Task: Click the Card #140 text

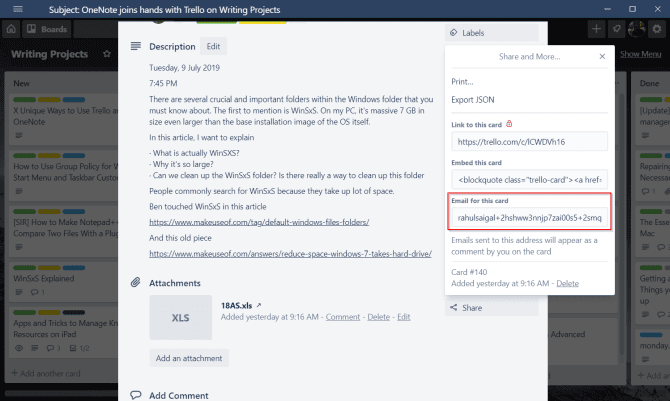Action: (x=469, y=272)
